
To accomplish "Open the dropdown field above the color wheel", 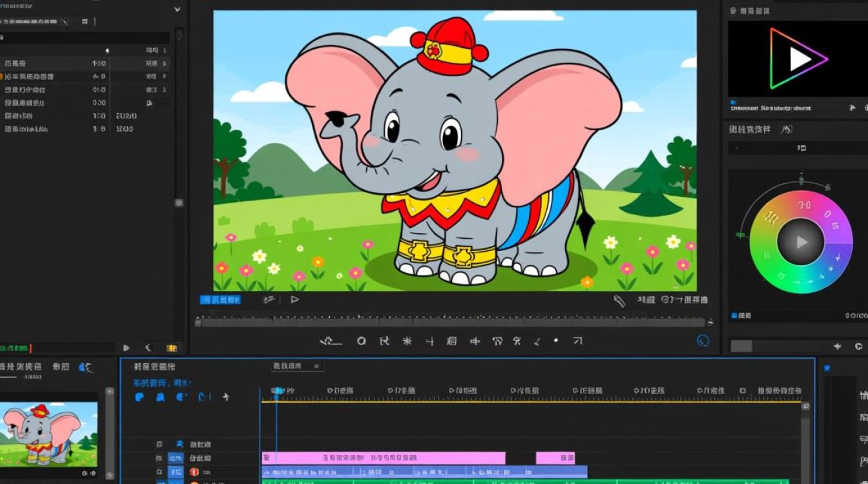I will [798, 148].
